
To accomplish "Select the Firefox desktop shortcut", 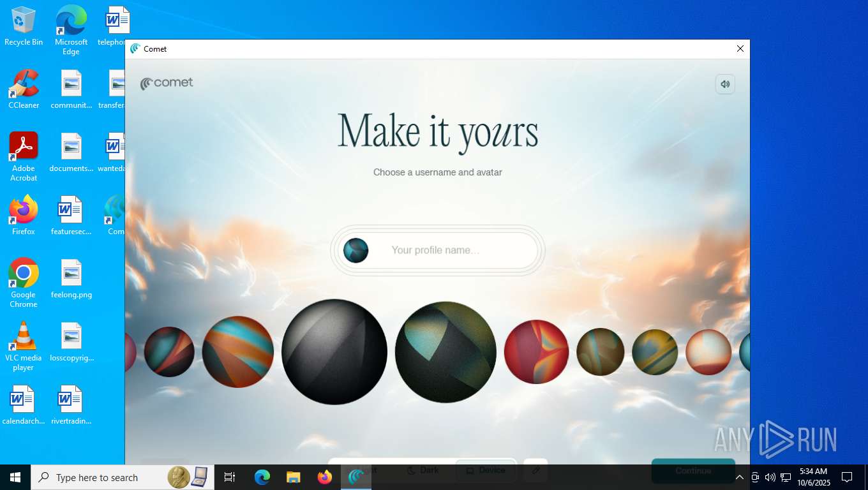I will coord(24,216).
